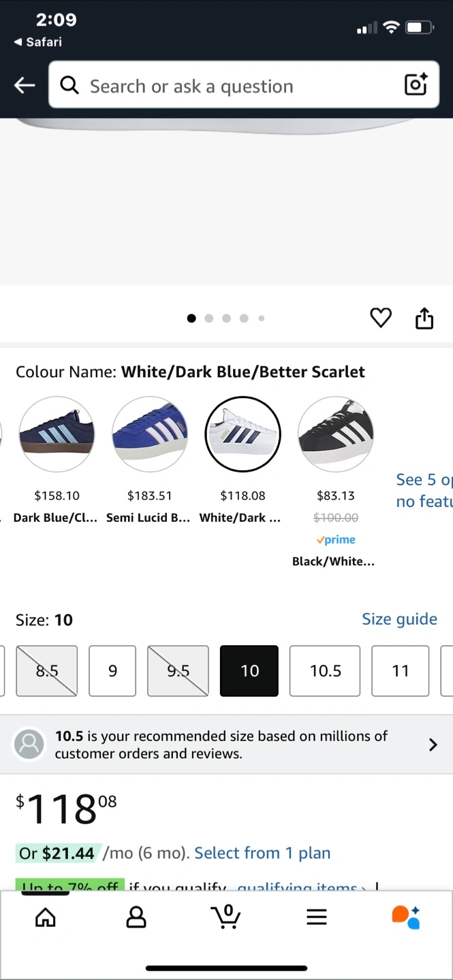The image size is (453, 980).
Task: Select Semi Lucid Blue colour swatch
Action: (149, 434)
